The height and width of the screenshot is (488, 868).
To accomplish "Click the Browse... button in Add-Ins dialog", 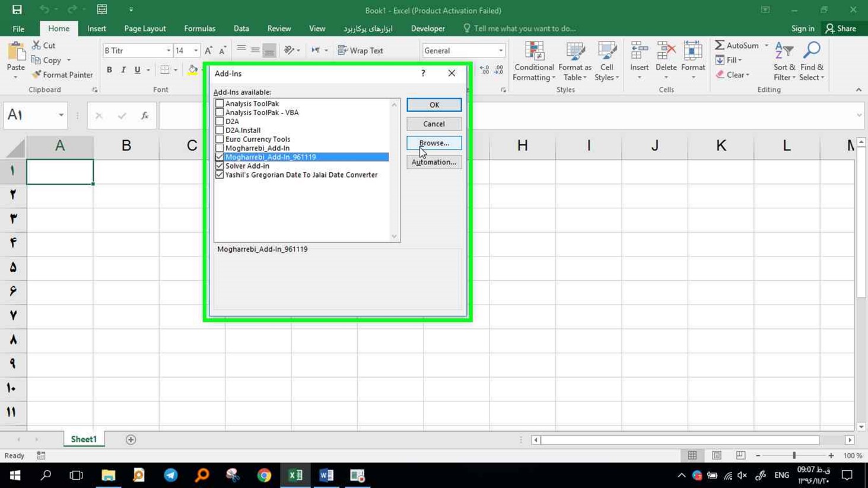I will (x=434, y=143).
